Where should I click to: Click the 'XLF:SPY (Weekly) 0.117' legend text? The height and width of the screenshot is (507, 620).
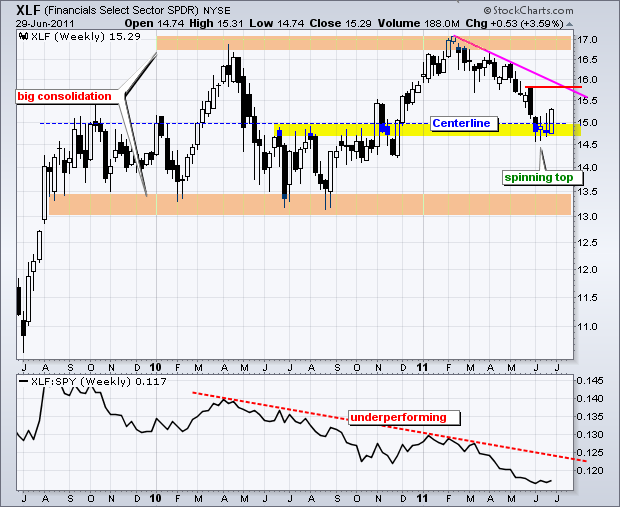tap(98, 382)
